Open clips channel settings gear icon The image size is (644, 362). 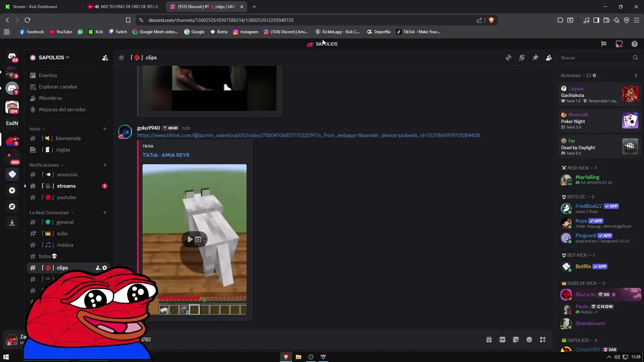(x=105, y=268)
